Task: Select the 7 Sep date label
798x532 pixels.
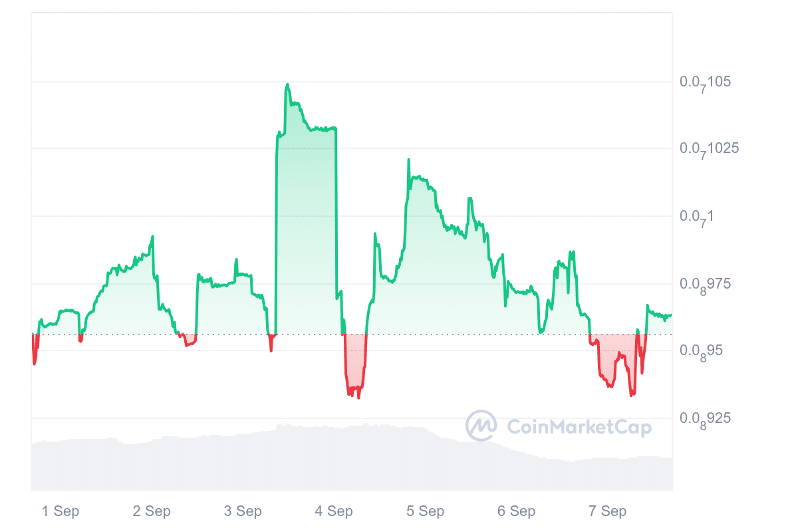Action: [x=607, y=511]
